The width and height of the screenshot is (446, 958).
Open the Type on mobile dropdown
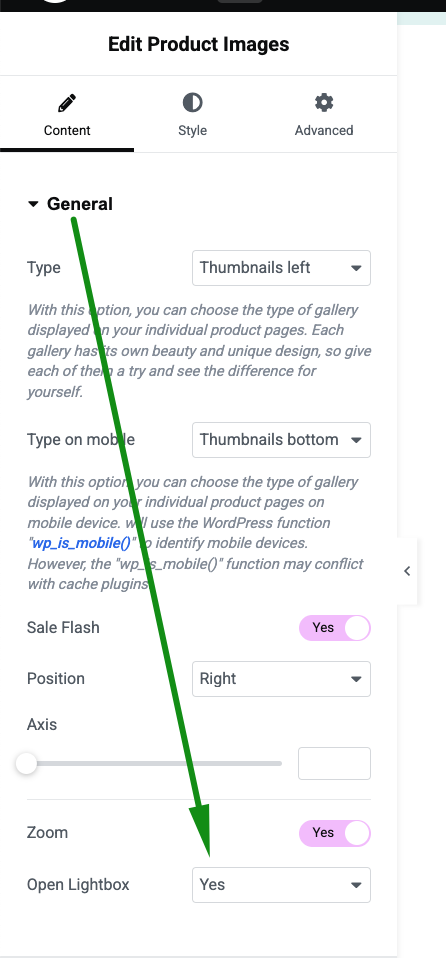point(281,440)
